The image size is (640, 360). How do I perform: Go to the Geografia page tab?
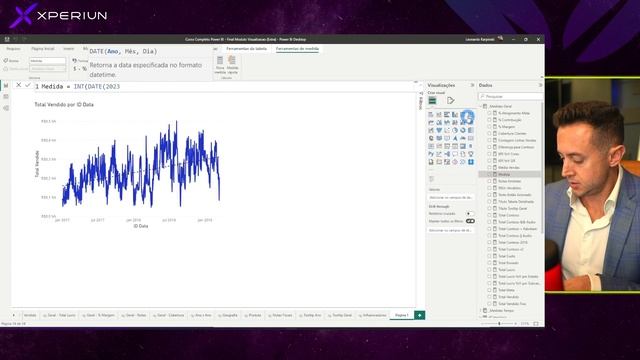pyautogui.click(x=228, y=315)
